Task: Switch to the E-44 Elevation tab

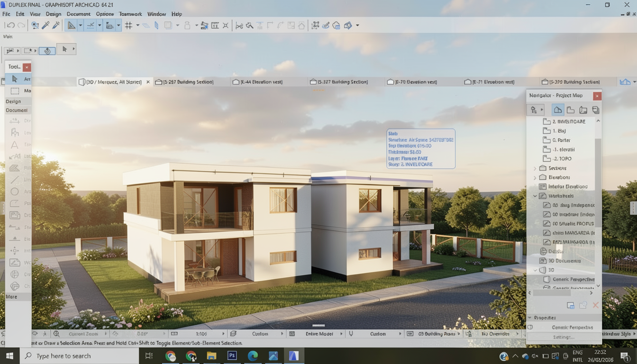Action: (x=261, y=82)
